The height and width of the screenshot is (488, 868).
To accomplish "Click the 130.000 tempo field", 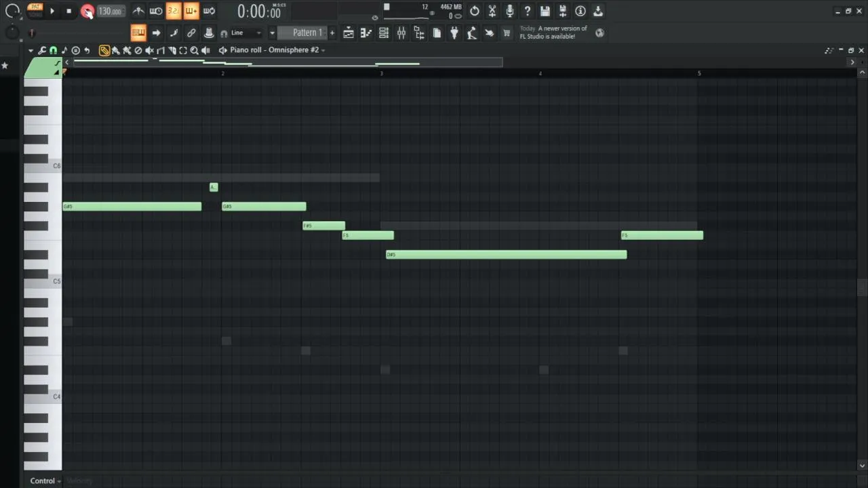I will [x=110, y=11].
